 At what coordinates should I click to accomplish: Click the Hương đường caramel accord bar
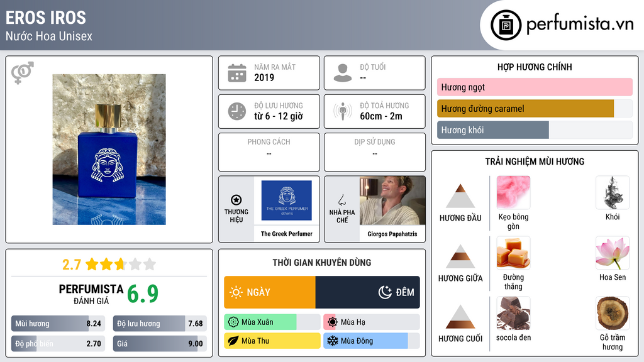click(x=535, y=108)
